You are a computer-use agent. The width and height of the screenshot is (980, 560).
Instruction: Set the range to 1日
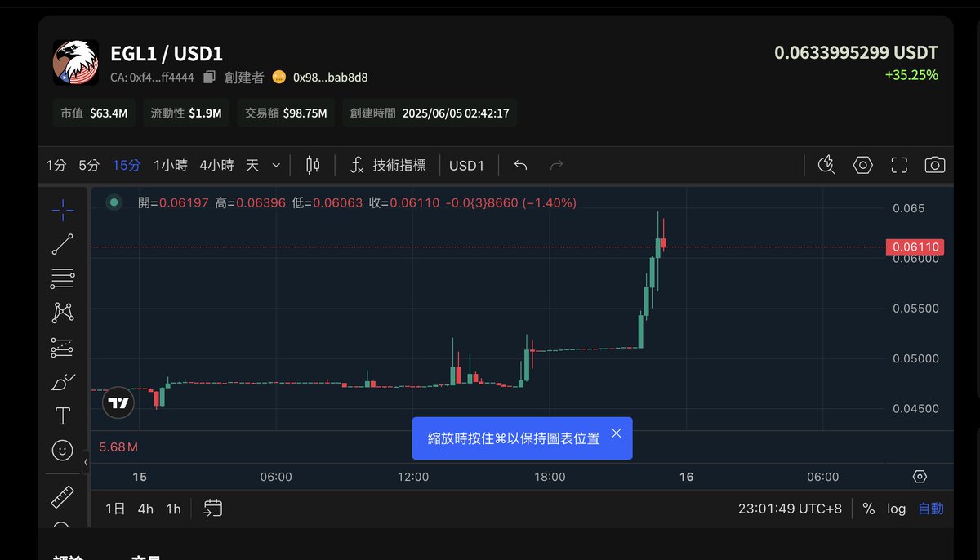(x=115, y=509)
